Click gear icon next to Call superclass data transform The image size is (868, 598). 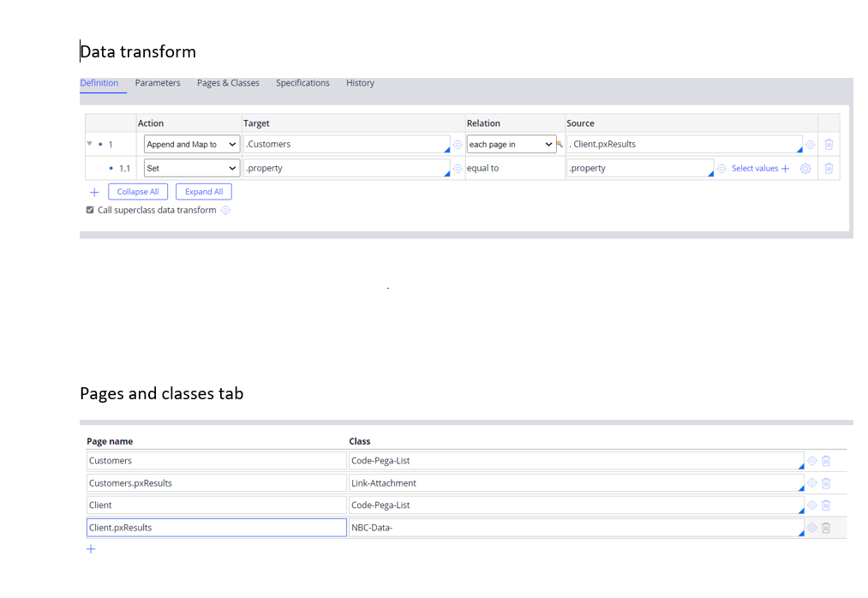[x=225, y=210]
